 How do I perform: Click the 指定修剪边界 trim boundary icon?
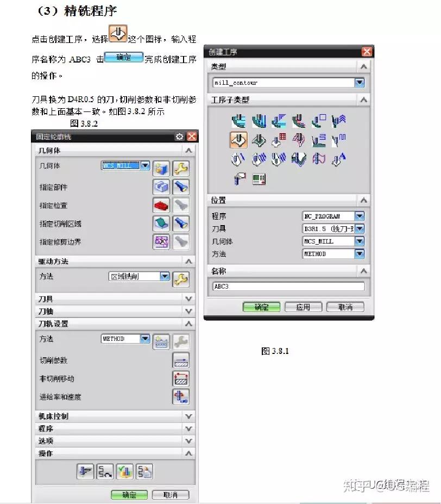[x=161, y=242]
